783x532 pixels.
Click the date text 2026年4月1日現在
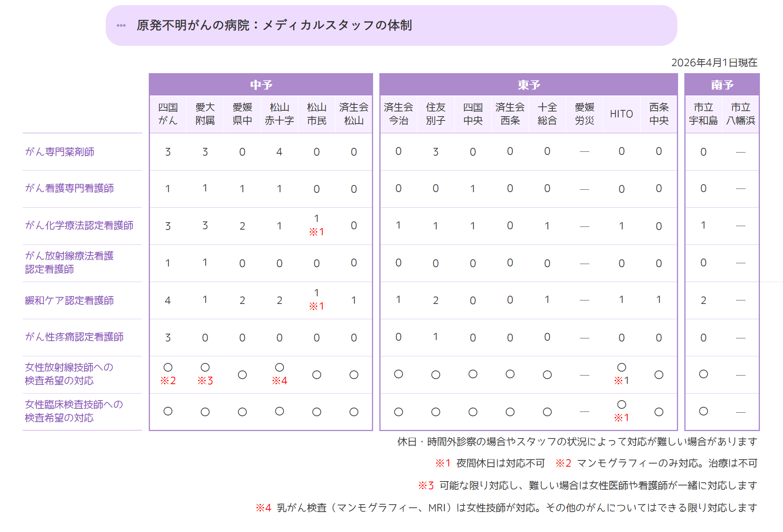pos(714,63)
